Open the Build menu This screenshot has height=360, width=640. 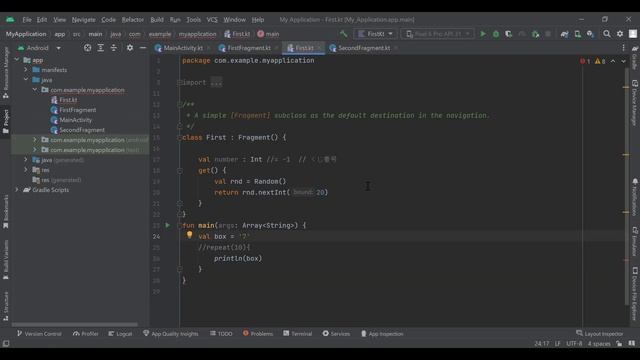tap(157, 20)
